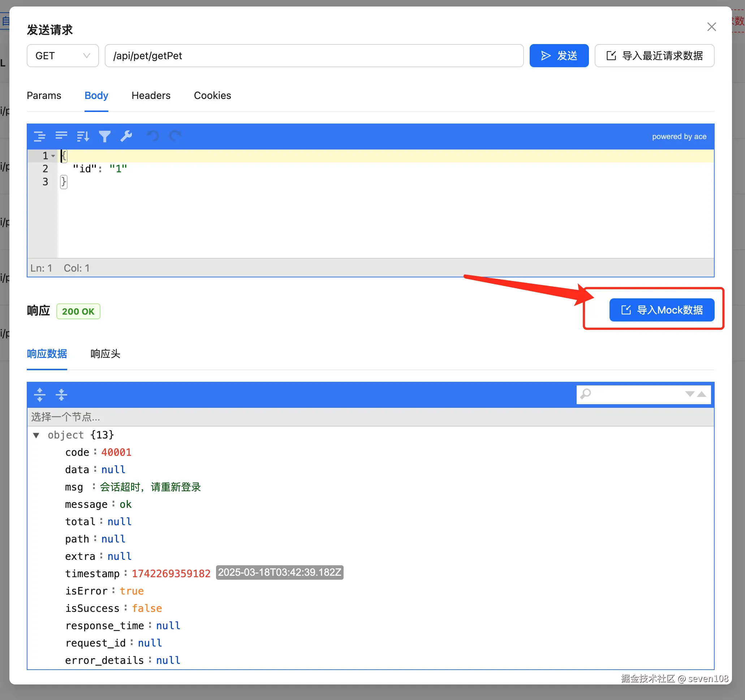
Task: Collapse the root object {13} node
Action: coord(36,435)
